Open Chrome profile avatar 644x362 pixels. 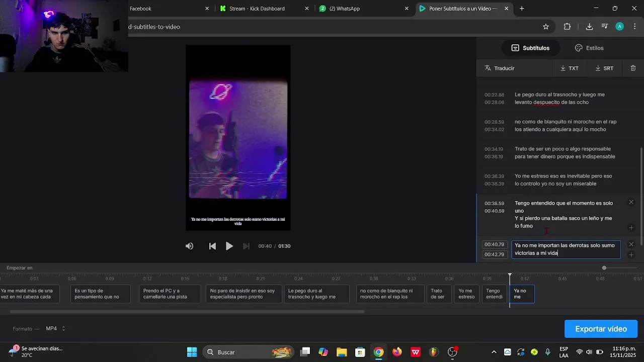620,27
